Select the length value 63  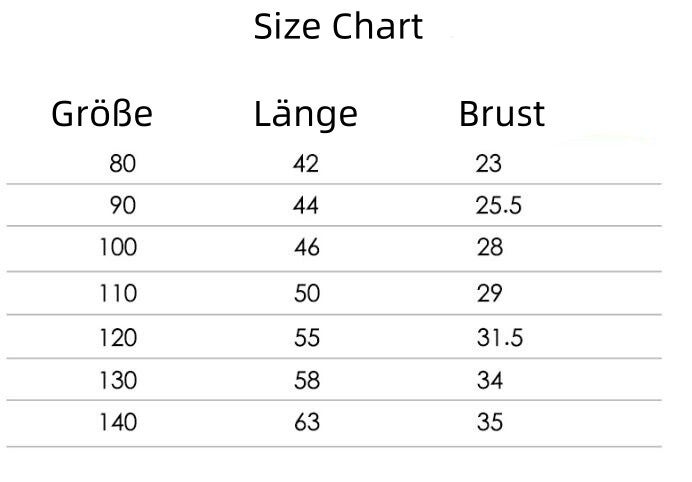[x=306, y=422]
